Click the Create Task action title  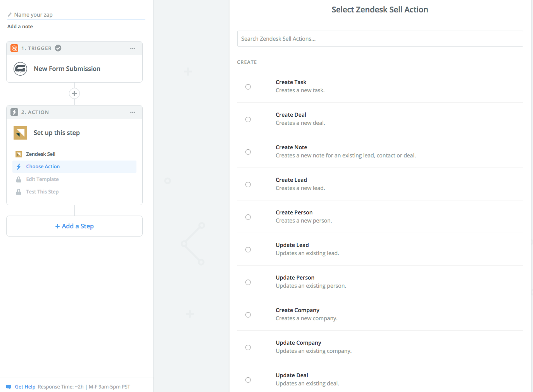click(291, 82)
